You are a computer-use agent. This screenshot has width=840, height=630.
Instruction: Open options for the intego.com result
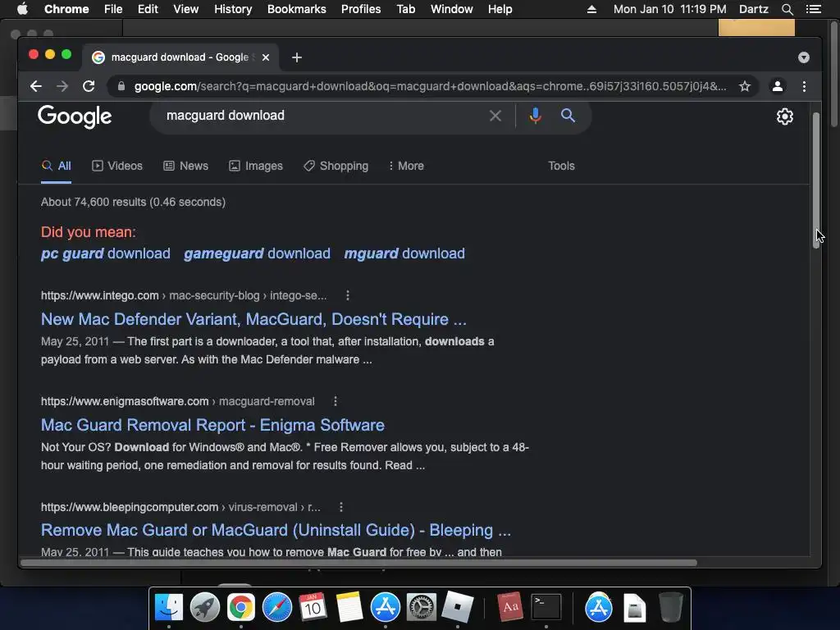tap(348, 295)
